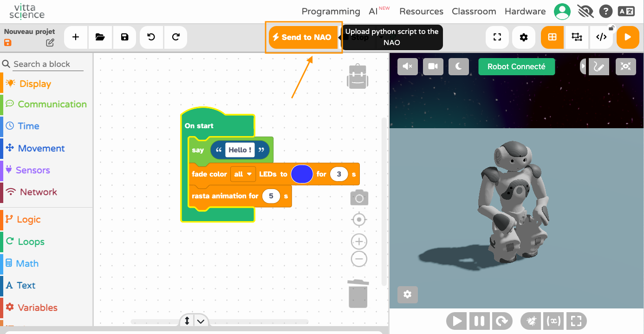Save the project with the floppy disk icon
Screen dimensions: 644x334
click(124, 37)
